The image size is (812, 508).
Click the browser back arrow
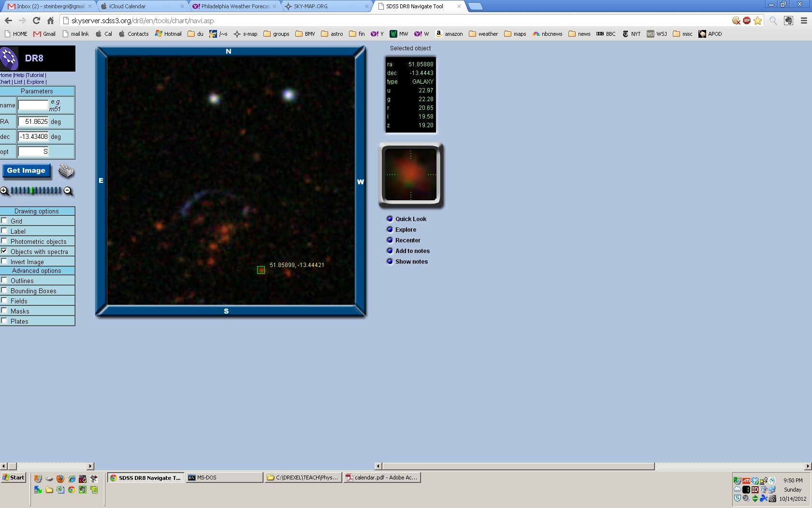[8, 20]
